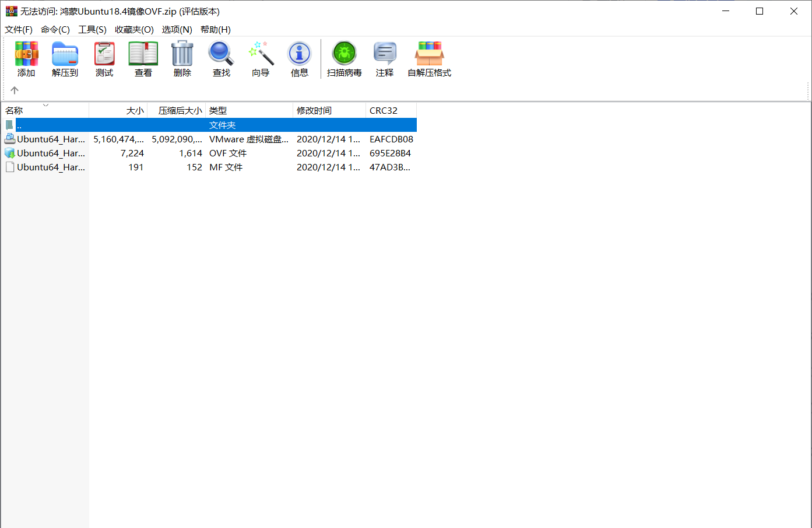Click the VMware disk file's 2020/12/14 date
Screen dimensions: 812x528
(328, 139)
